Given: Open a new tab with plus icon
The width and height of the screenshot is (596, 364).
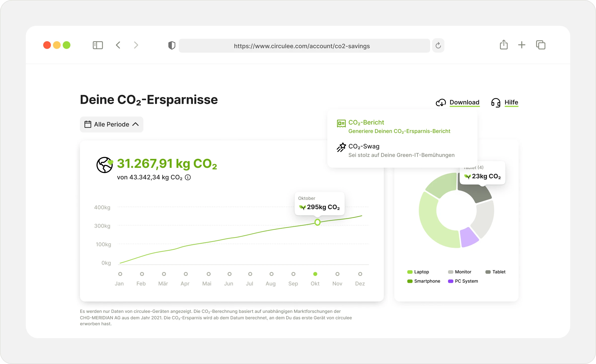Looking at the screenshot, I should point(521,45).
